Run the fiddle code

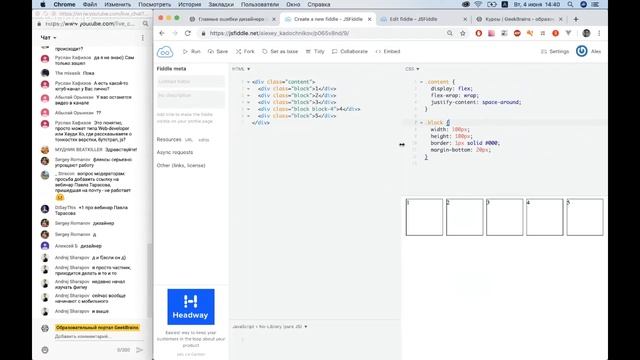click(191, 51)
